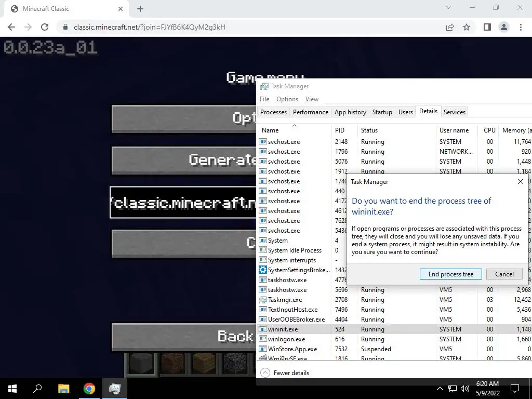Select svchost.exe with PID 2148

395,141
